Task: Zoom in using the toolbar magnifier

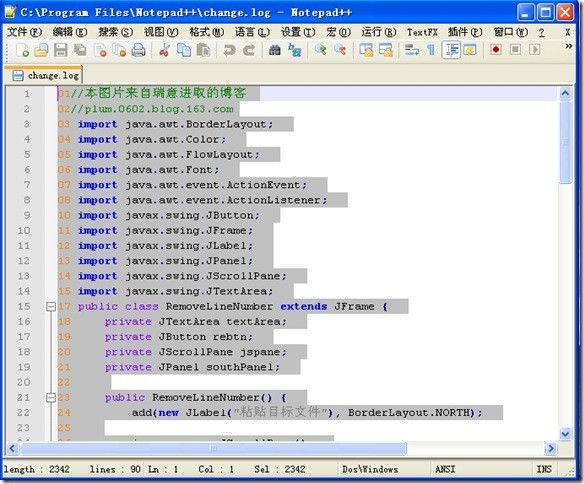Action: coord(320,50)
